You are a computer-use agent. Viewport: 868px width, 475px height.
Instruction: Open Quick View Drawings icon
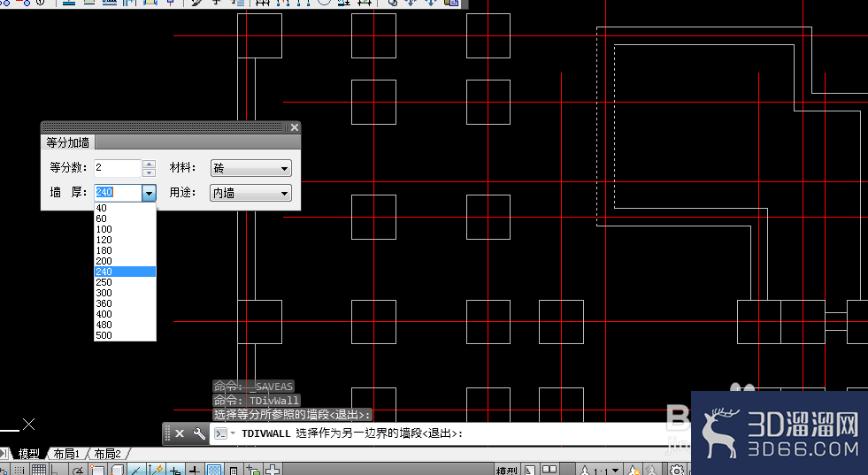pyautogui.click(x=549, y=470)
